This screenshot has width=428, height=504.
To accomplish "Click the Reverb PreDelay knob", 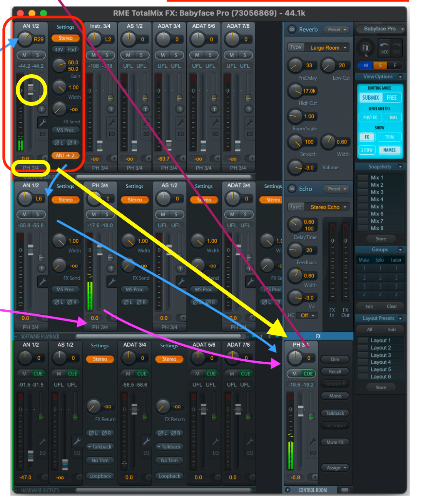I will (x=295, y=66).
